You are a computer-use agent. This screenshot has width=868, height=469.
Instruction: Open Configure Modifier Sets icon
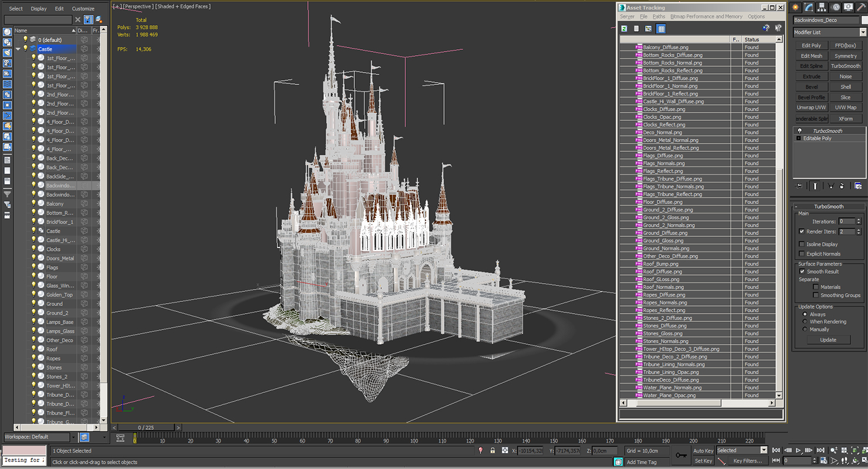pos(858,186)
